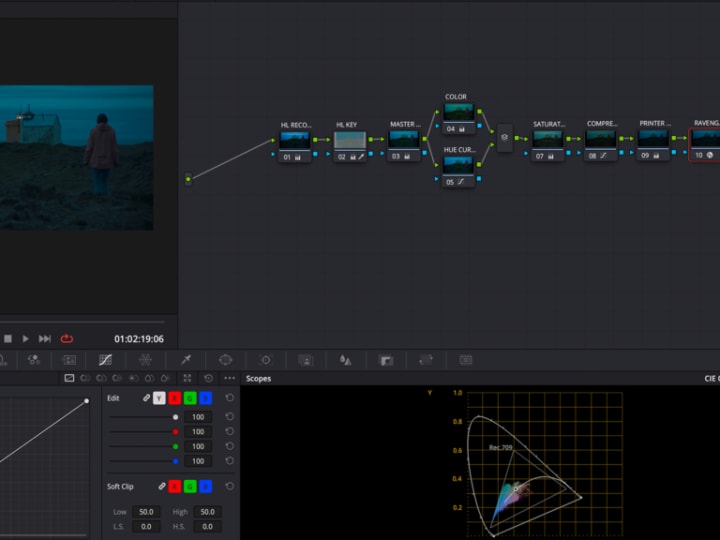The height and width of the screenshot is (540, 720).
Task: Toggle loop playback
Action: [x=67, y=338]
